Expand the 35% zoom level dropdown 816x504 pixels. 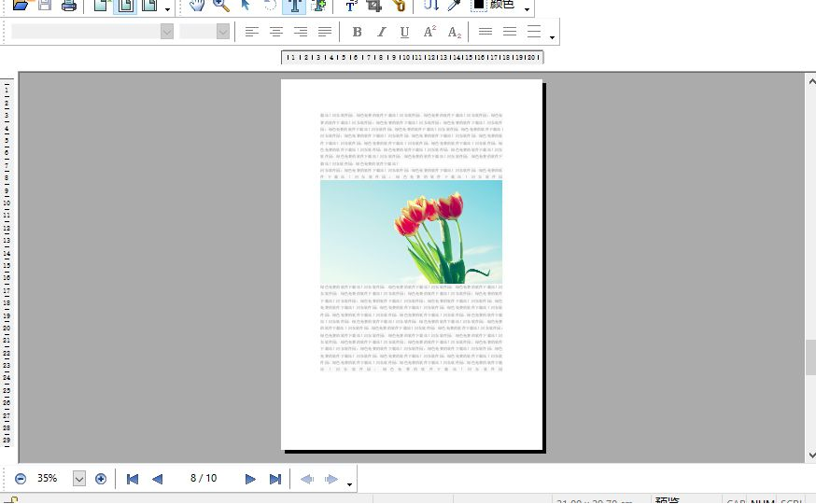point(78,479)
